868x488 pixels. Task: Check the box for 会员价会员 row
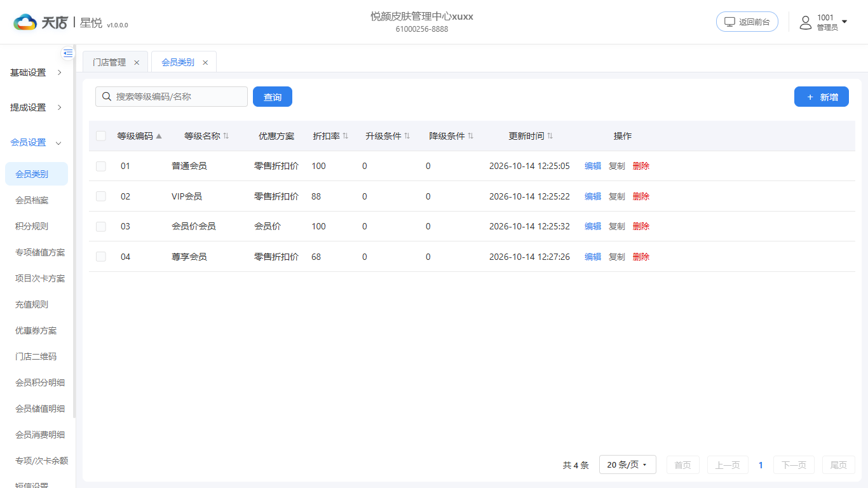point(101,226)
